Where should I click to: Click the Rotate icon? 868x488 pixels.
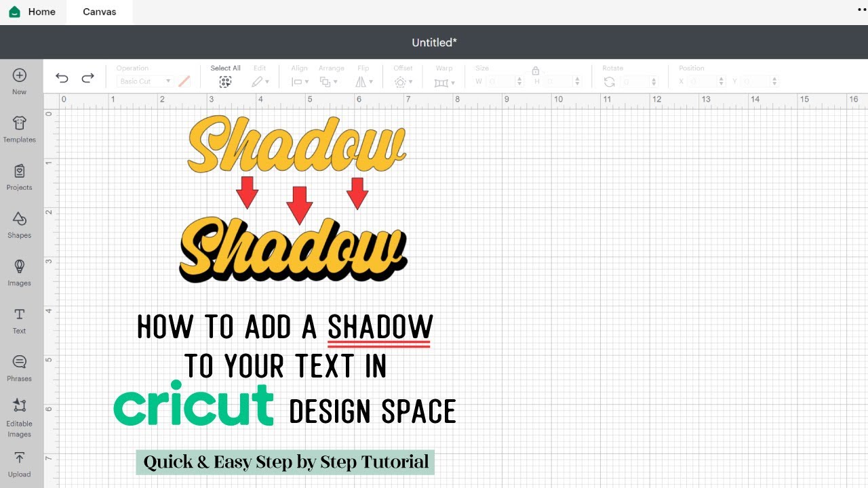tap(609, 81)
